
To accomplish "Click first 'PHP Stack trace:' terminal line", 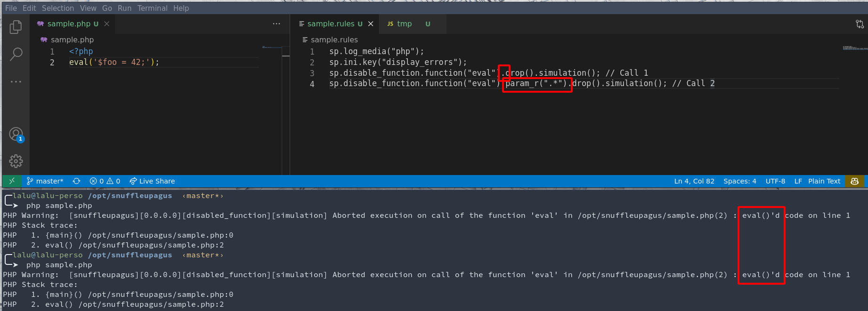I will click(41, 225).
